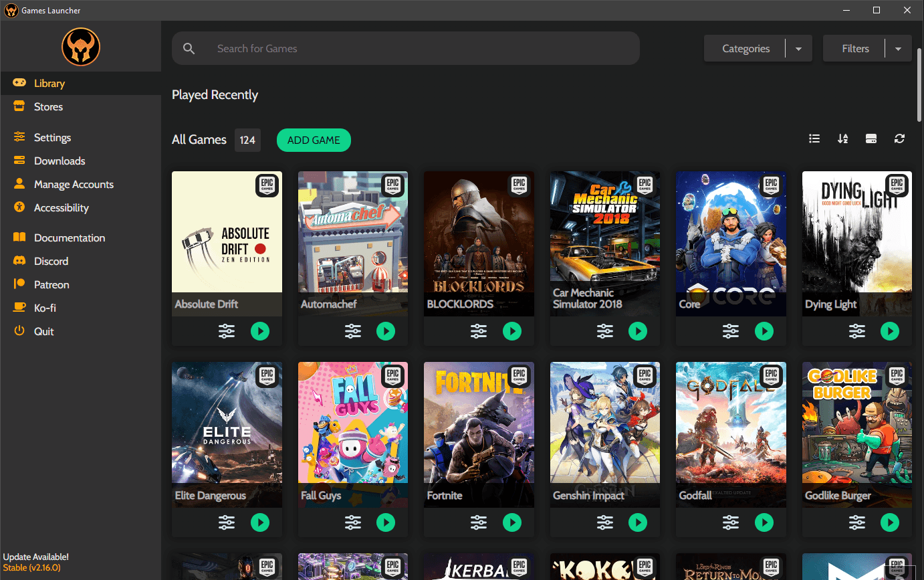Viewport: 924px width, 580px height.
Task: Open Accessibility options
Action: click(x=80, y=208)
